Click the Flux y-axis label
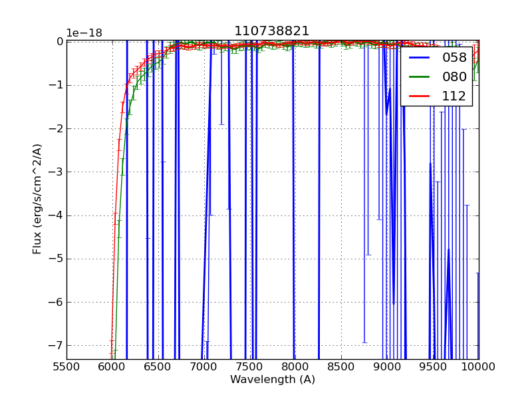532x399 pixels. (x=38, y=198)
